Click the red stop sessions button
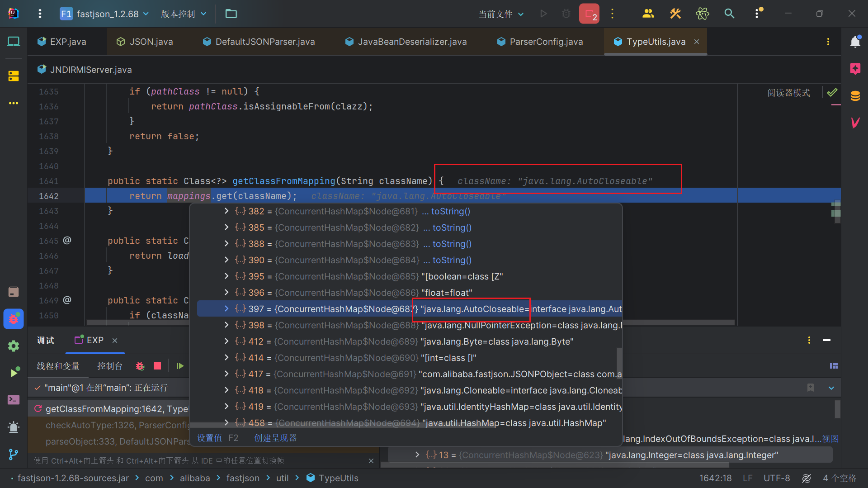This screenshot has height=488, width=868. [x=589, y=14]
